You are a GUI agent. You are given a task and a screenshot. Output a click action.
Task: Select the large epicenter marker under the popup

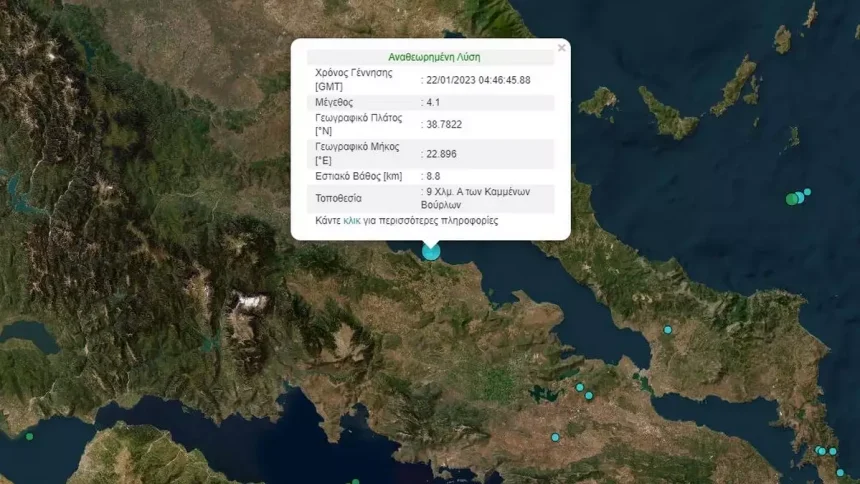tap(431, 251)
